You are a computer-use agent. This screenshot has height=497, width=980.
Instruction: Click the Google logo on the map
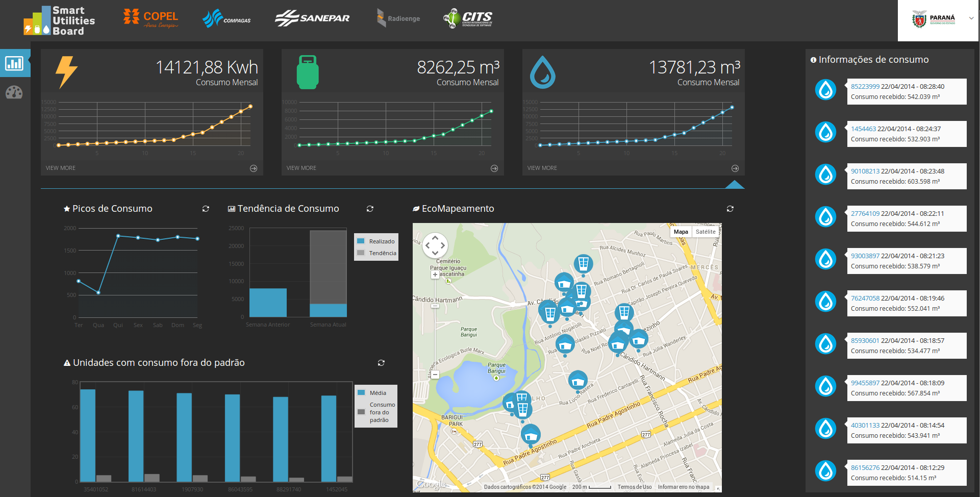[x=431, y=484]
